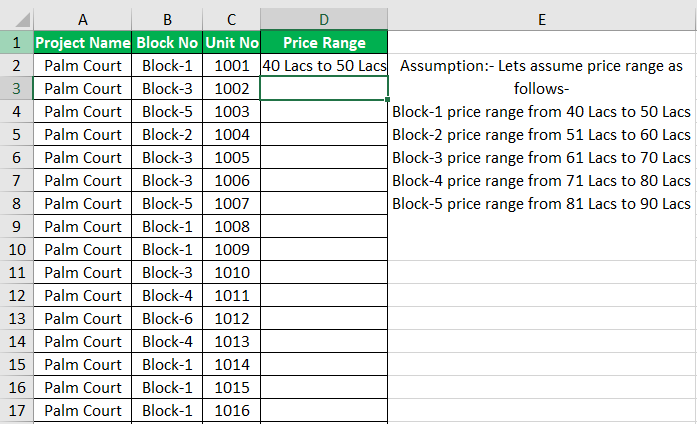Click the Unit No header cell
The width and height of the screenshot is (697, 424).
pyautogui.click(x=232, y=42)
